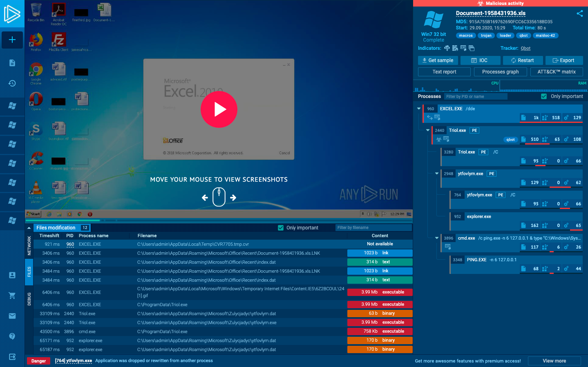588x367 pixels.
Task: Collapse the ytfovlym.exe 2948 subtree
Action: [x=437, y=173]
